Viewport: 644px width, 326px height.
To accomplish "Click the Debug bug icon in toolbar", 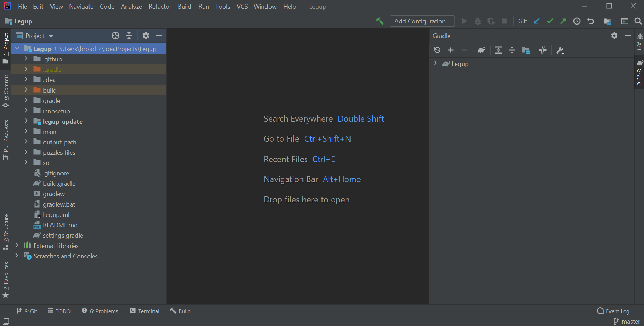I will [478, 21].
